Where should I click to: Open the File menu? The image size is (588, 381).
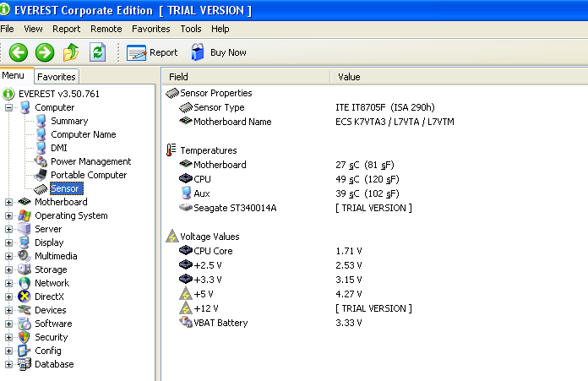7,29
